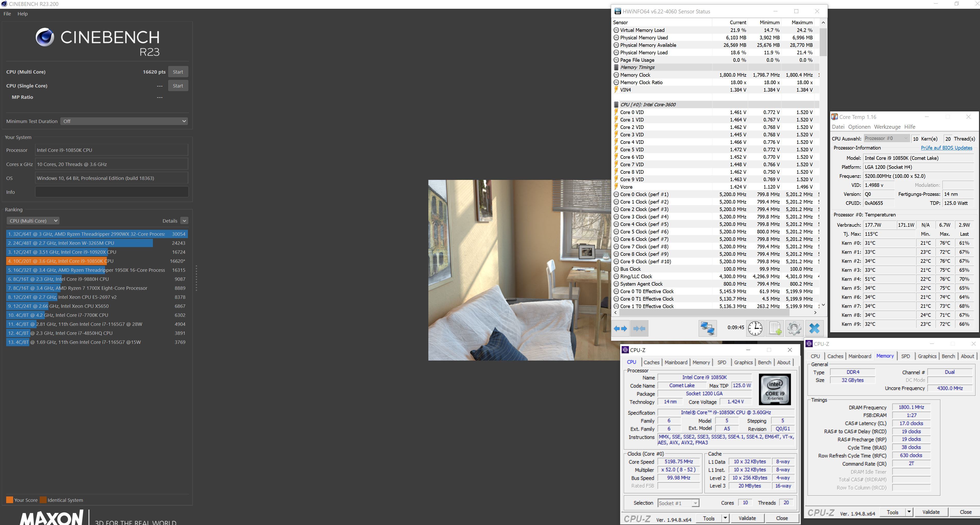This screenshot has height=525, width=980.
Task: Click the Info input field in Cinebench
Action: pos(112,192)
